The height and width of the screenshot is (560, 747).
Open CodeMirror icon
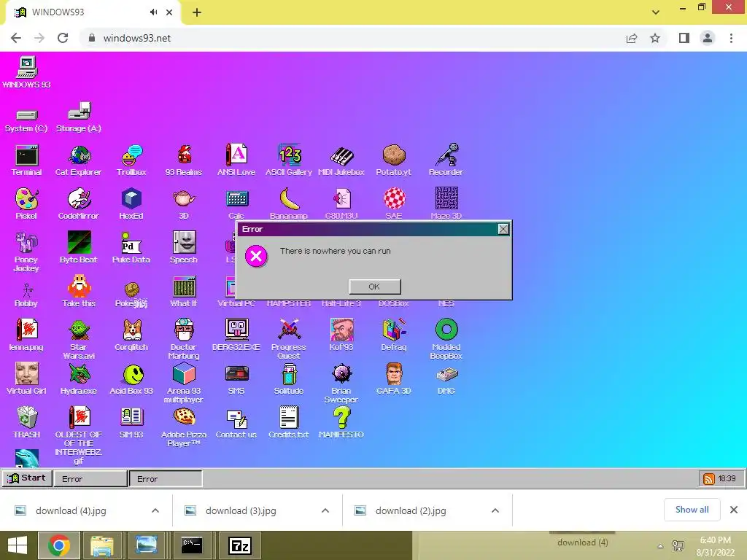click(79, 204)
